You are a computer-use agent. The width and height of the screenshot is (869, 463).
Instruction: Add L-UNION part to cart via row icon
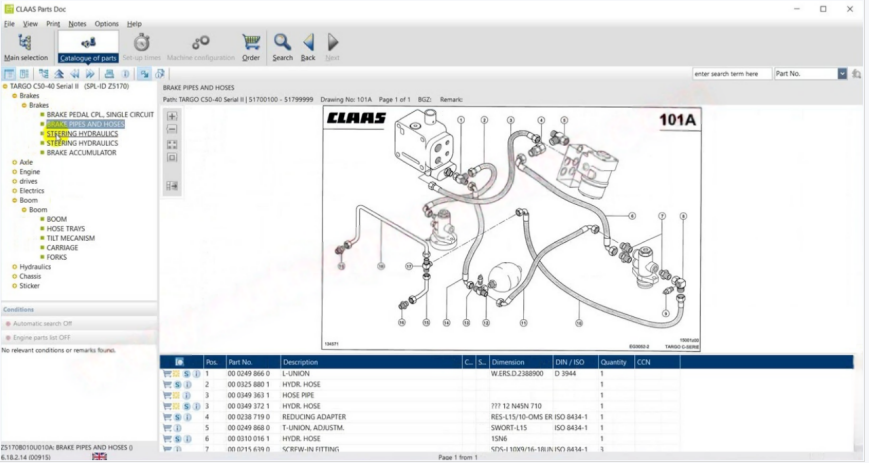[167, 373]
